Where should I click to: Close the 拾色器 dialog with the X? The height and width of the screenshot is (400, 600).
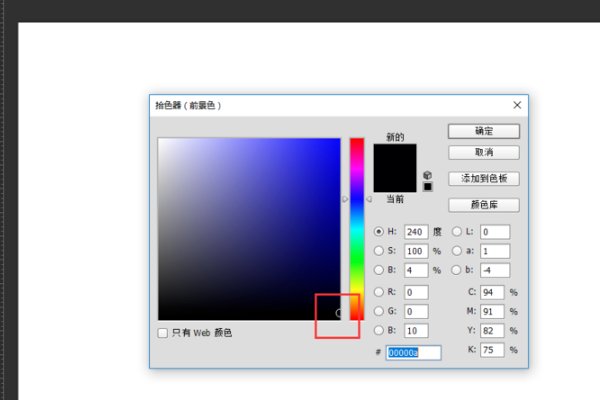click(517, 105)
